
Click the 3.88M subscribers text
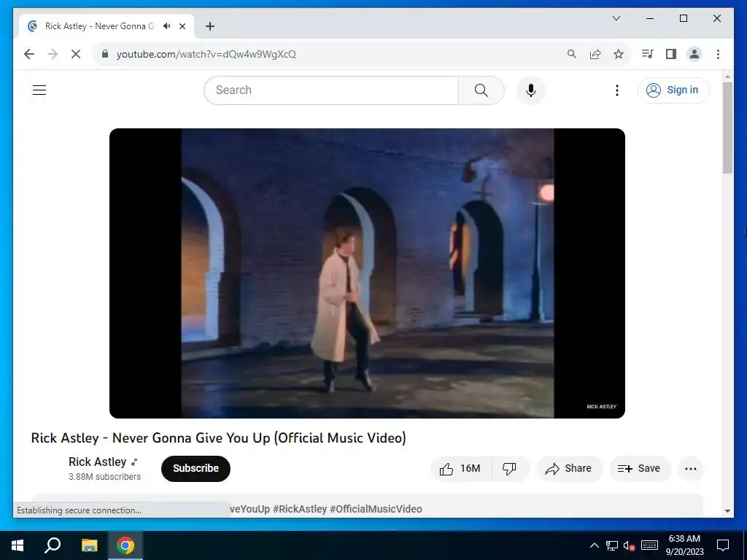point(104,477)
